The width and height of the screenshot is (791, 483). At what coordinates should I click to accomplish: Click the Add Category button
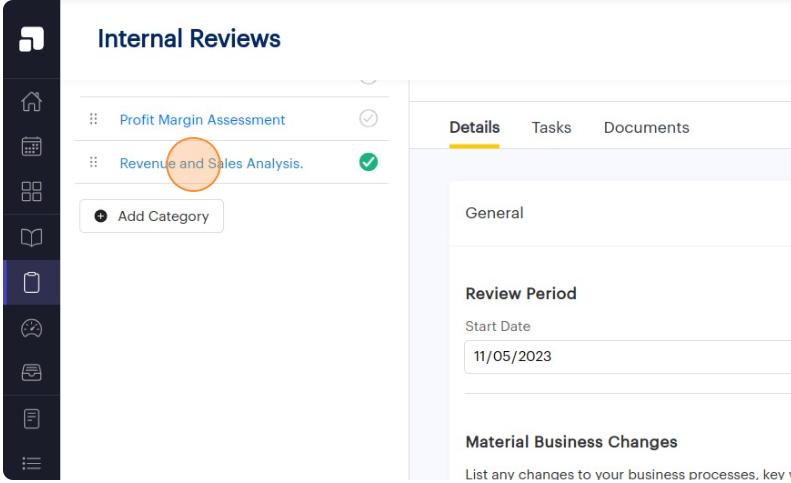click(151, 216)
